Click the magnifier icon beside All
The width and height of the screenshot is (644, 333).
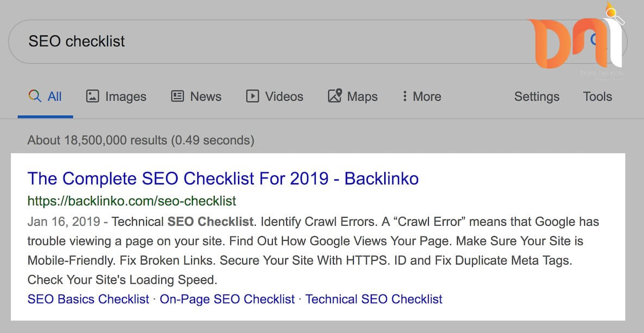(x=35, y=96)
